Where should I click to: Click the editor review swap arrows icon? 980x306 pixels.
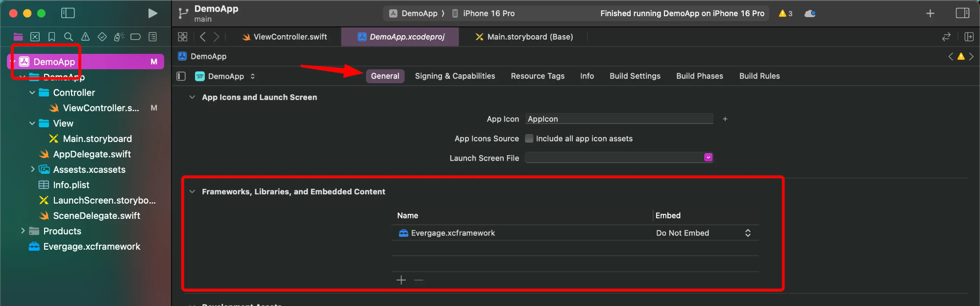tap(946, 37)
